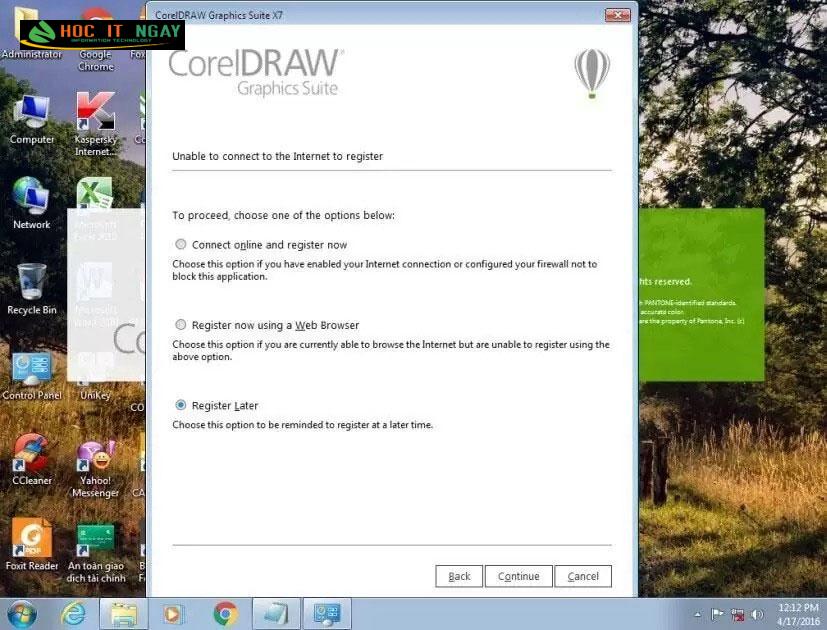
Task: Show hidden system tray icons arrow
Action: click(698, 615)
